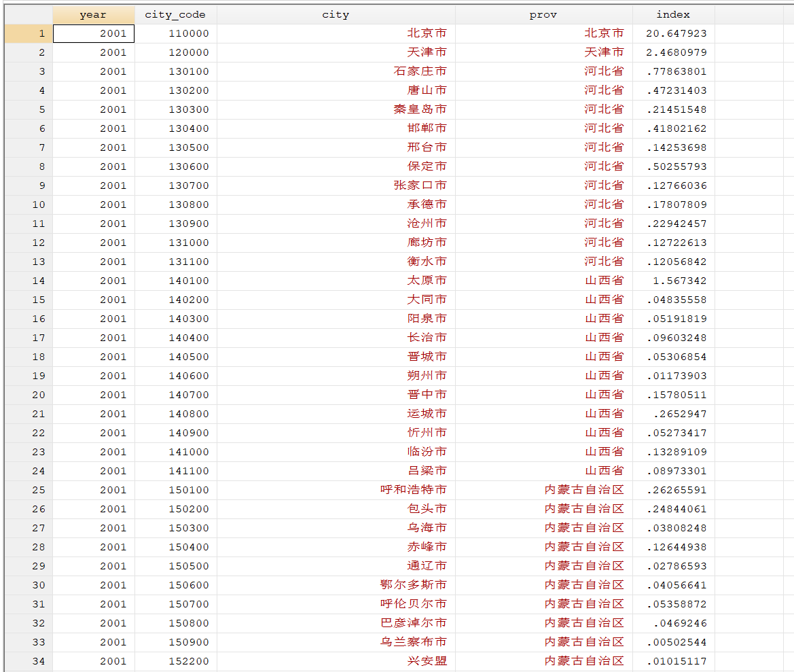Click city cell 呼伦贝尔市
Screen dimensions: 794x672
[x=336, y=604]
